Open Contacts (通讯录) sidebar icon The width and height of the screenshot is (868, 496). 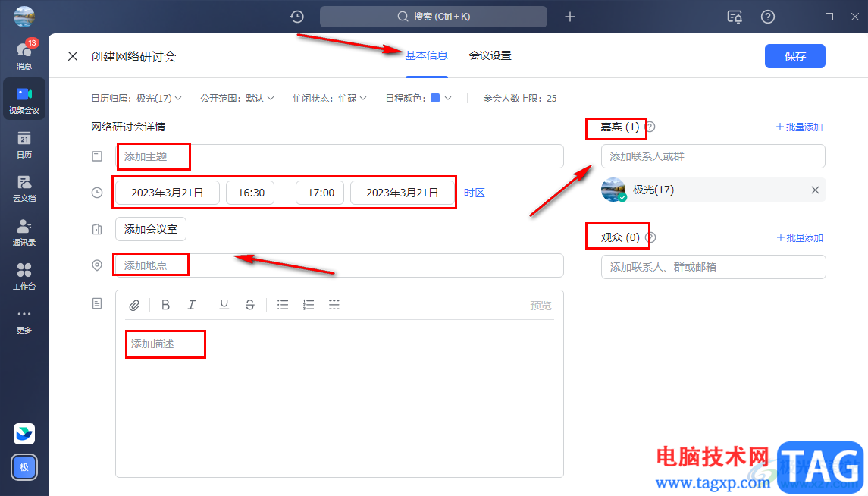(24, 233)
